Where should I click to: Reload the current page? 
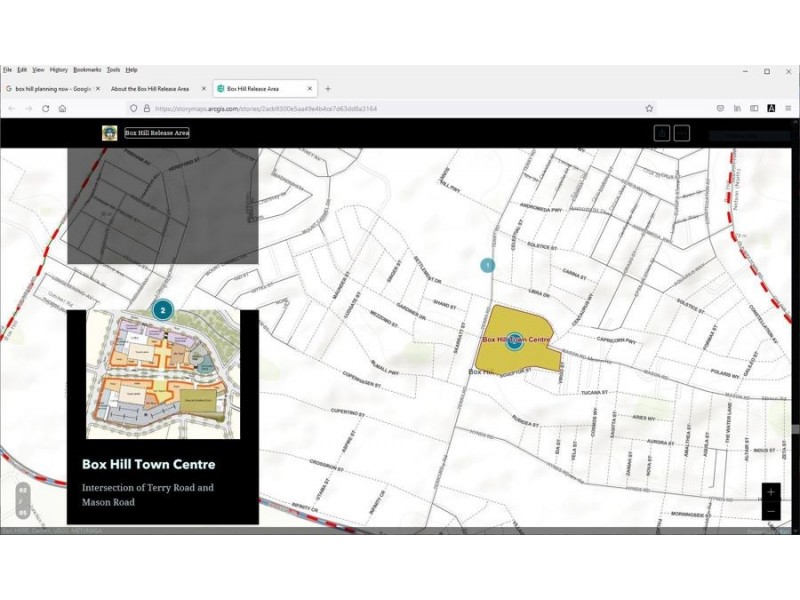[45, 108]
